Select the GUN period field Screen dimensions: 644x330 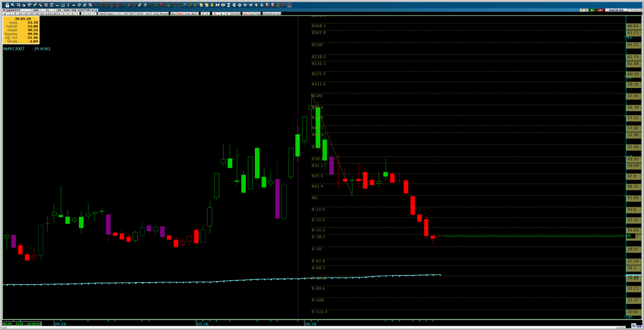click(35, 10)
